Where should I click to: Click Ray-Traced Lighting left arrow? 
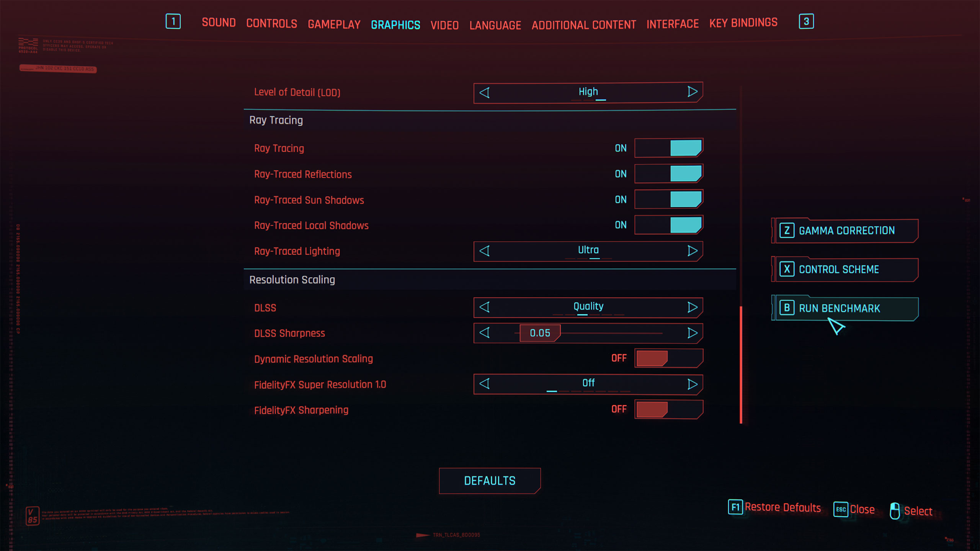[485, 251]
